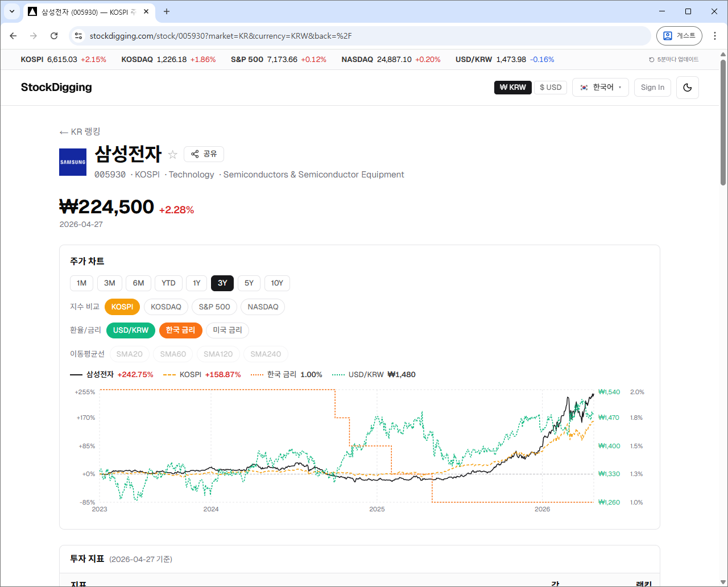Go forward in browser history
Screen dimensions: 728x587
(34, 36)
